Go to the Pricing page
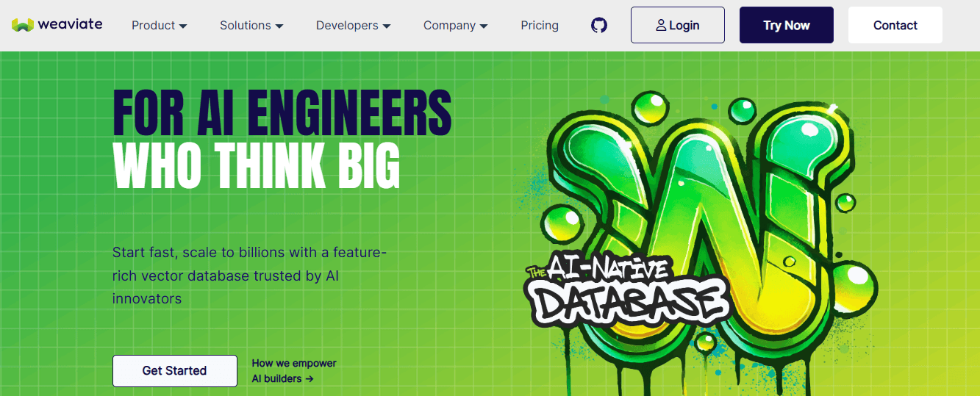Screen dimensions: 980x396 [x=540, y=25]
